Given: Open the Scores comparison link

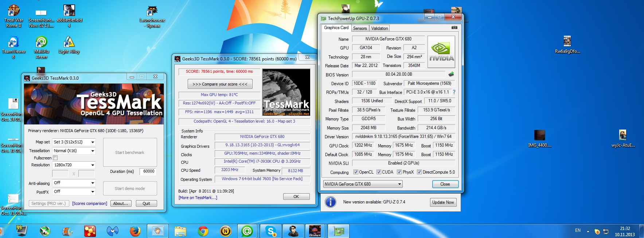Looking at the screenshot, I should pos(90,203).
